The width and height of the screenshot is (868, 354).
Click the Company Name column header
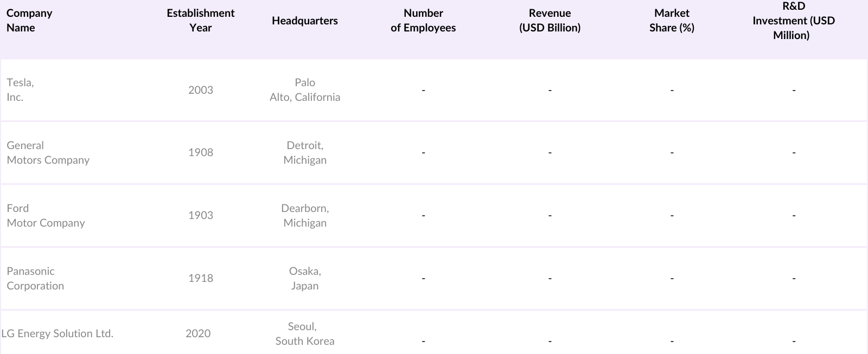tap(29, 21)
